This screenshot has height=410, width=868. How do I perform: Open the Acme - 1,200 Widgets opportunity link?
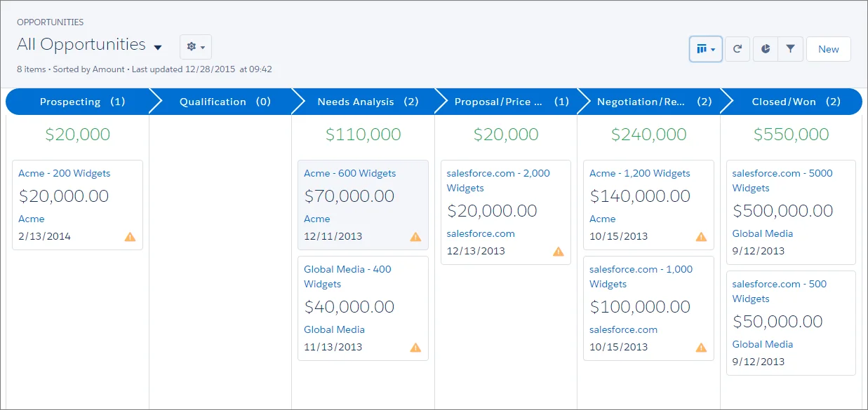(639, 173)
